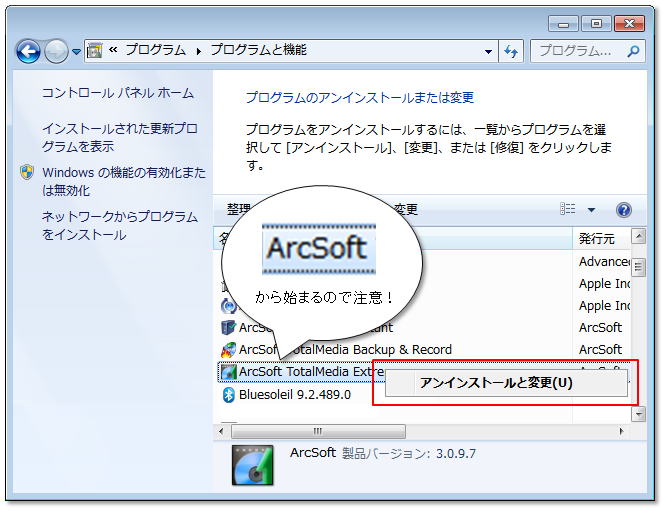The width and height of the screenshot is (666, 511).
Task: Click the ArcSoft TotalMedia Backup & Record icon
Action: (x=229, y=350)
